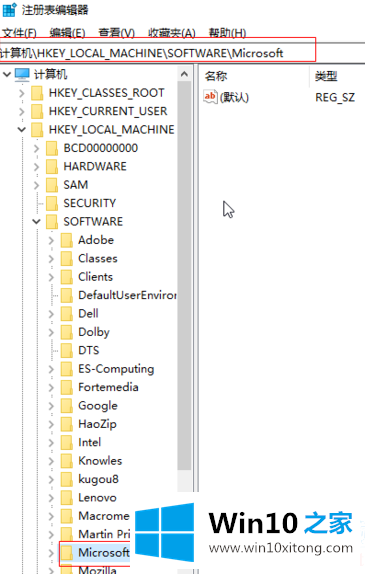Select the Lenovo key label
Viewport: 365px width, 574px height.
point(97,497)
